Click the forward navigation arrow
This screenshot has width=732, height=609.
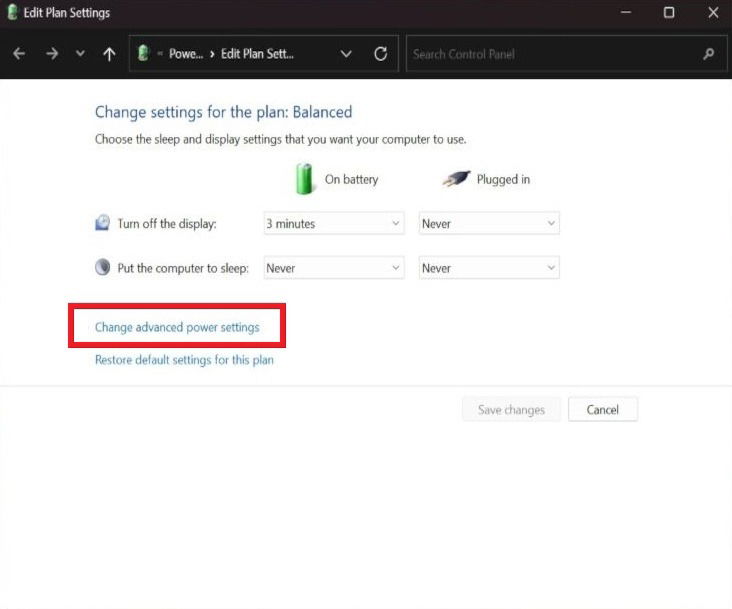[x=52, y=54]
